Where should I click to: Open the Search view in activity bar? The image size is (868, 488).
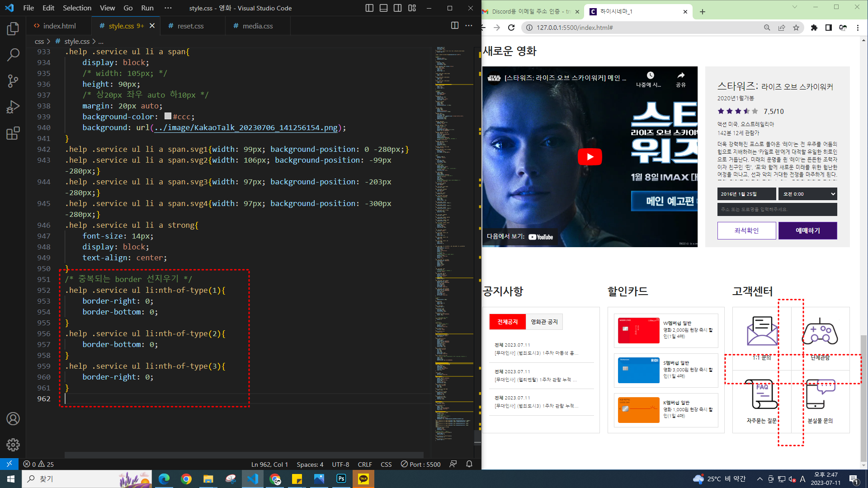point(13,55)
